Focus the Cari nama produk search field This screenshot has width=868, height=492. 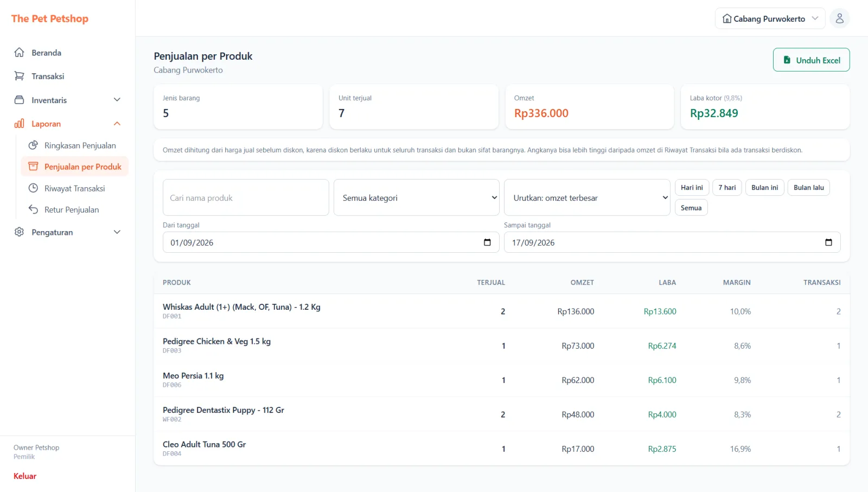pyautogui.click(x=246, y=198)
